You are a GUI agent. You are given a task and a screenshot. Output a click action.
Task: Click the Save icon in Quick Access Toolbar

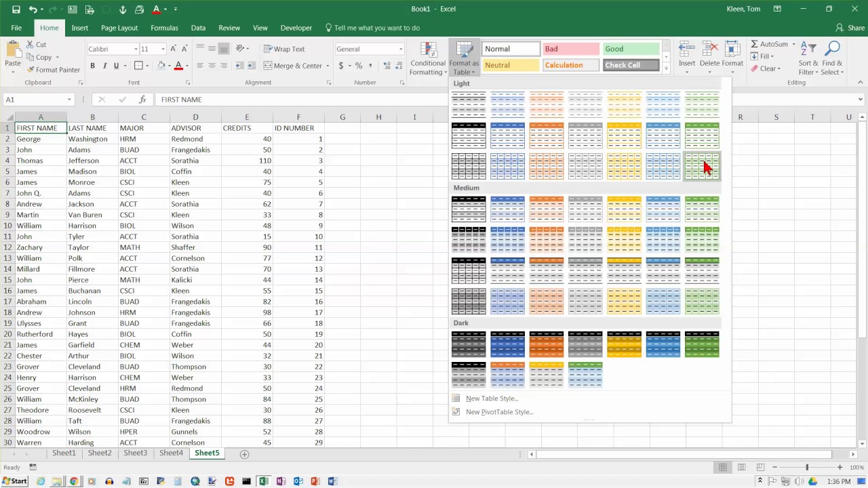(x=16, y=9)
